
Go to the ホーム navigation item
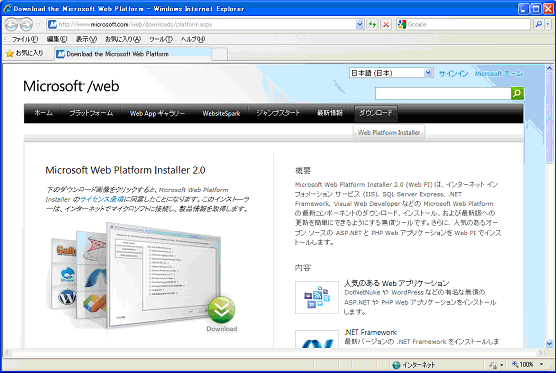pyautogui.click(x=43, y=113)
